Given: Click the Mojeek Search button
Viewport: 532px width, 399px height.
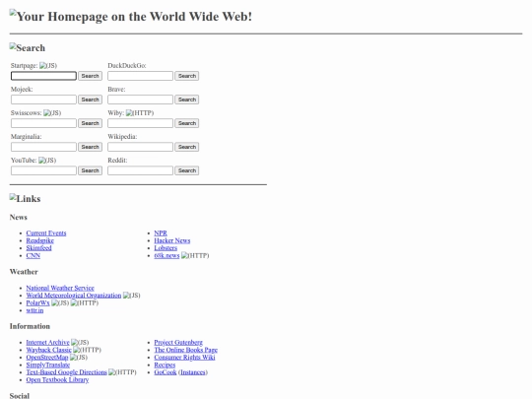Looking at the screenshot, I should 90,100.
